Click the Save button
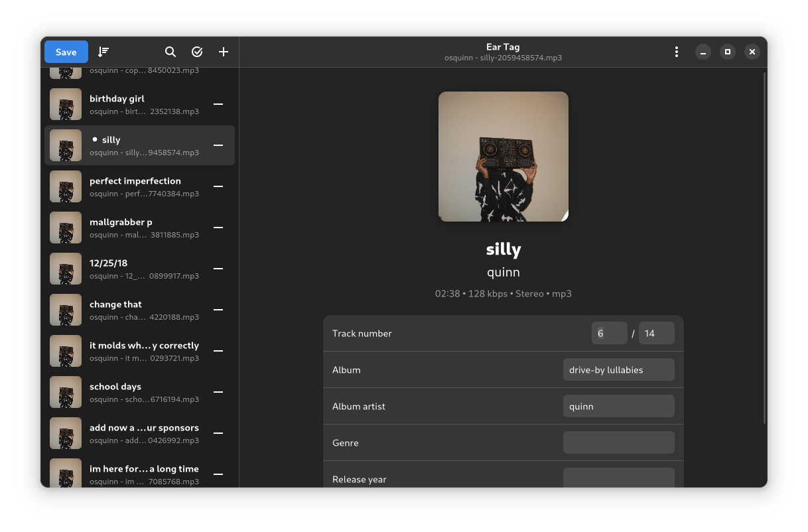The width and height of the screenshot is (808, 532). [x=66, y=52]
